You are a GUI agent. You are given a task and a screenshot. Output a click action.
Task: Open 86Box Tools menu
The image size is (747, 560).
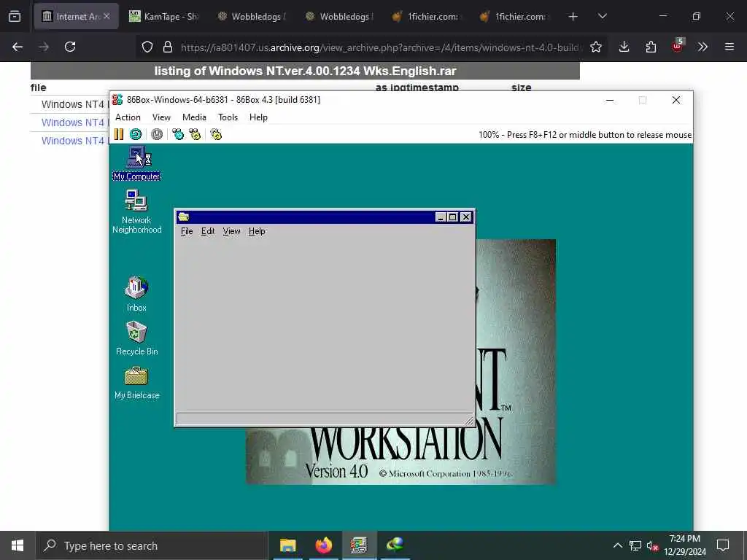[228, 117]
